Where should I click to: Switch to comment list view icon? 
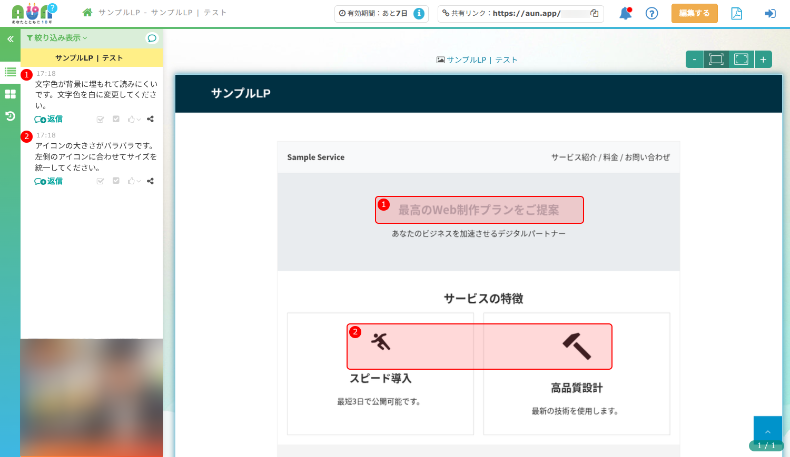[10, 72]
